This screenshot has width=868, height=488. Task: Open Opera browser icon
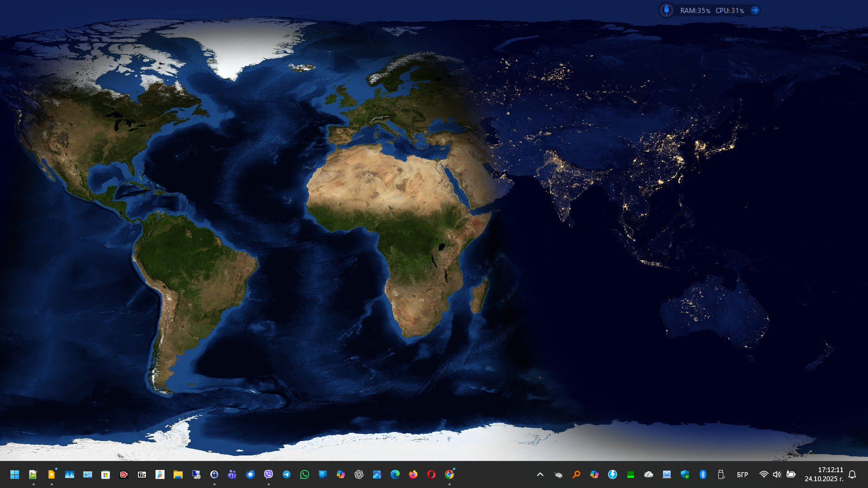(431, 474)
